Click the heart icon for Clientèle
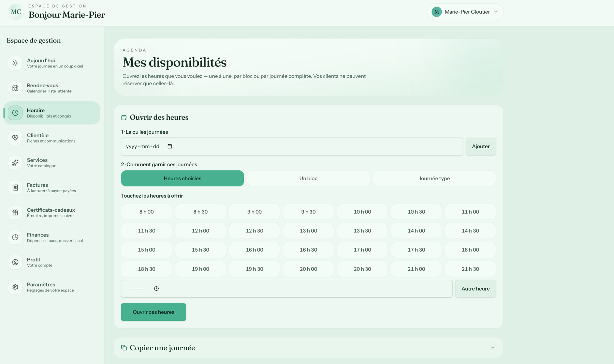The image size is (614, 364). pos(15,138)
